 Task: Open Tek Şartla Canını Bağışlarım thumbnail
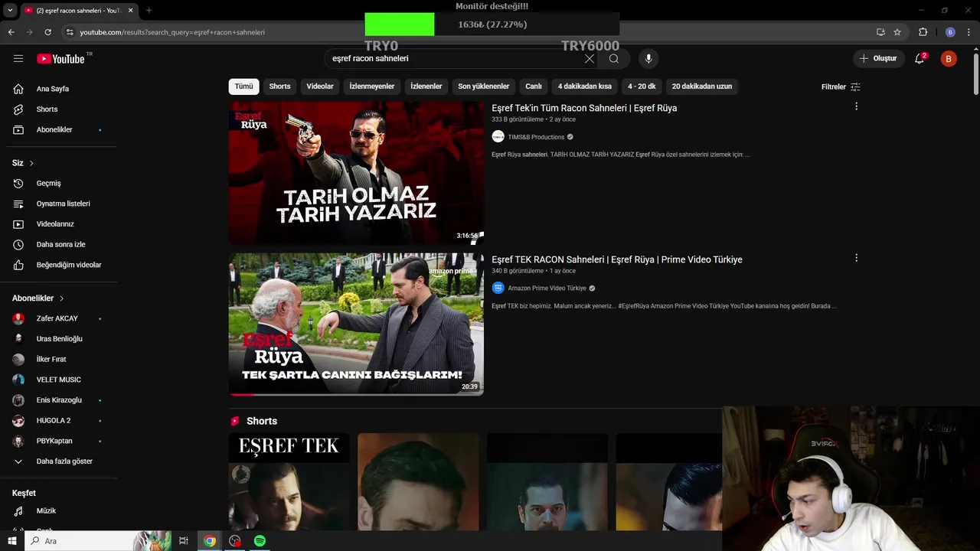[x=356, y=324]
